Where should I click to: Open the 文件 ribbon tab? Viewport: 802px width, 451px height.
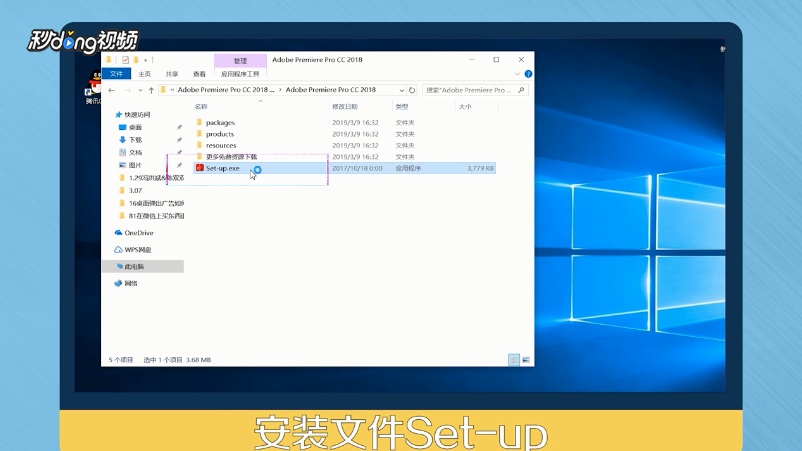[117, 74]
